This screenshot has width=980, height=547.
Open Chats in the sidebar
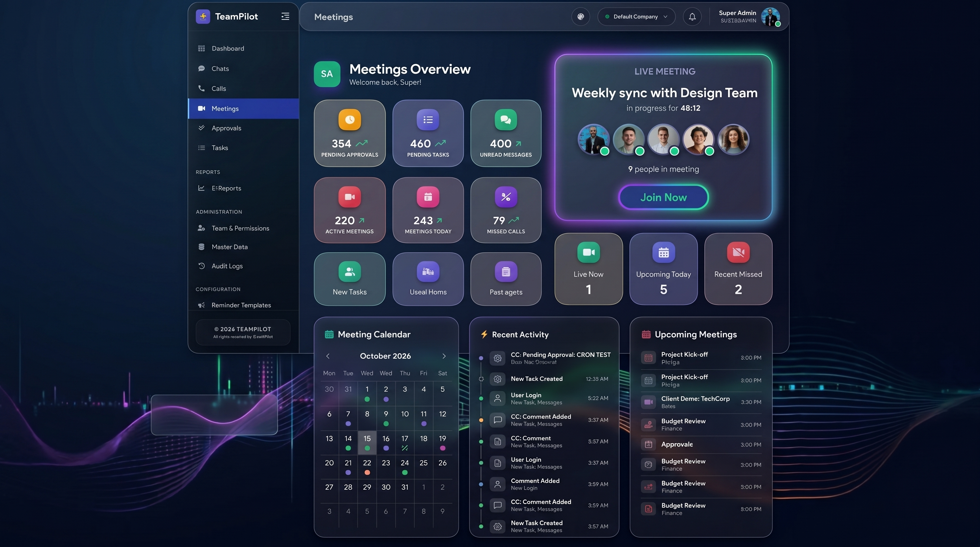click(244, 68)
